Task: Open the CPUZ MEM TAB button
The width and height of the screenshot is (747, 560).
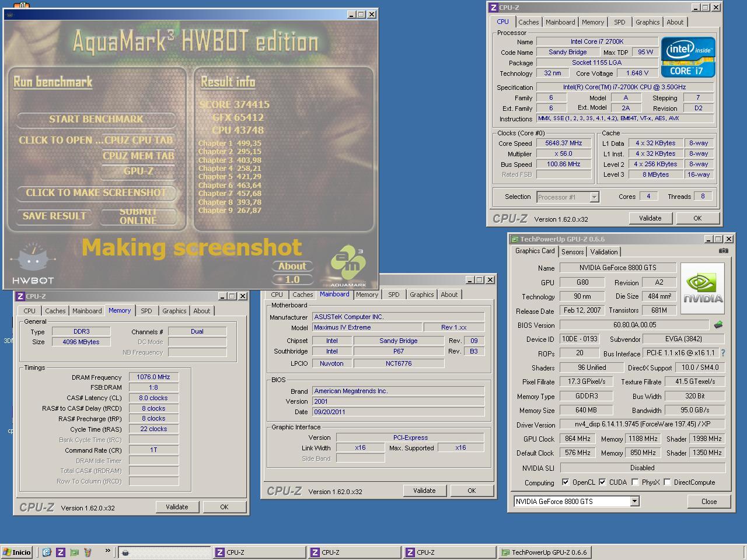Action: 138,156
